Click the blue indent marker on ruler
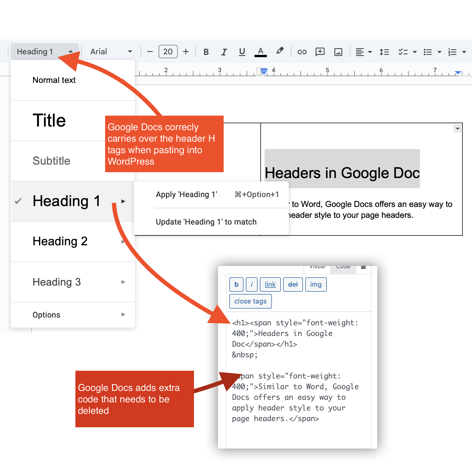This screenshot has width=472, height=476. pyautogui.click(x=264, y=71)
